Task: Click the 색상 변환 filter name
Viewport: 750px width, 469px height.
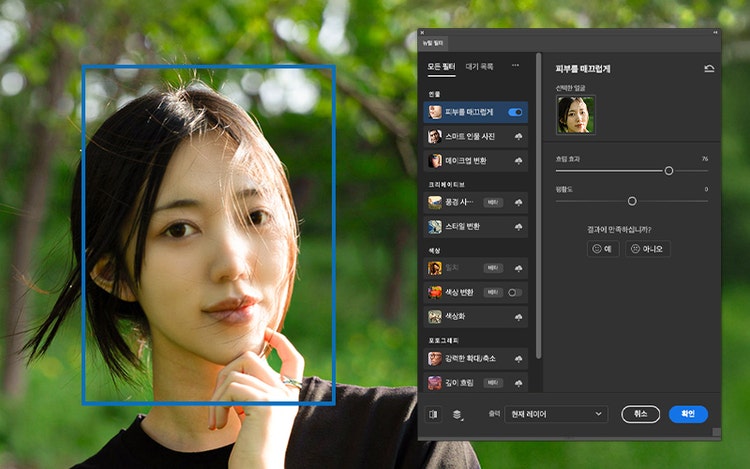Action: coord(459,292)
